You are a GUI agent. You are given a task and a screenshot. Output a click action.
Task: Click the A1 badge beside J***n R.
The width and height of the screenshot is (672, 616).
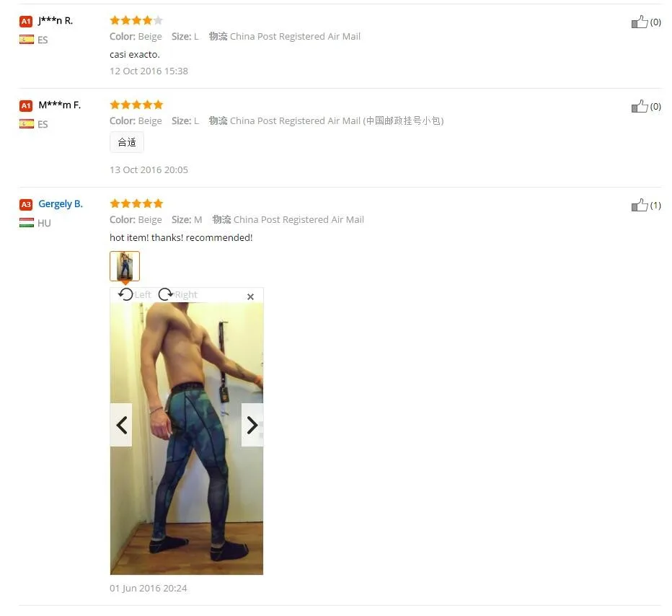pos(26,21)
